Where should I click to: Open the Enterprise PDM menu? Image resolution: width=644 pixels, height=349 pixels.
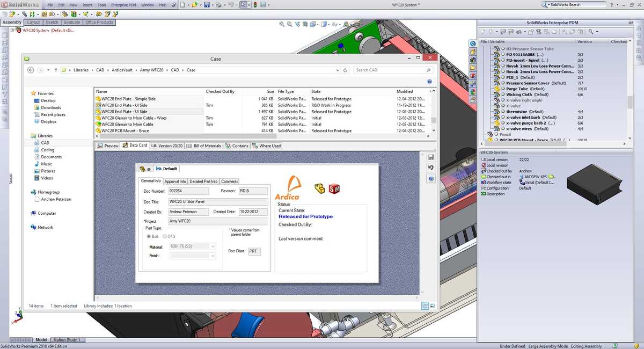point(124,5)
